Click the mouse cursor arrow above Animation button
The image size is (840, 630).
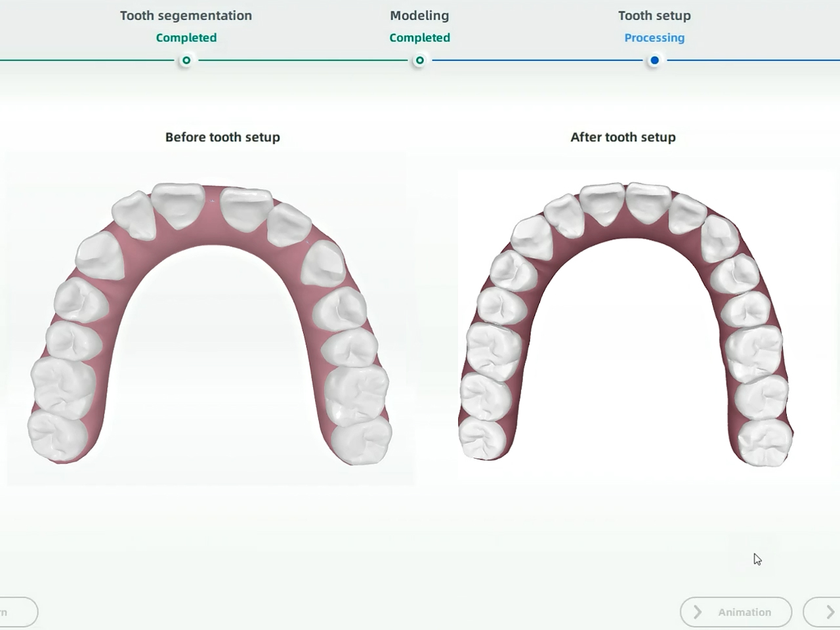point(757,559)
